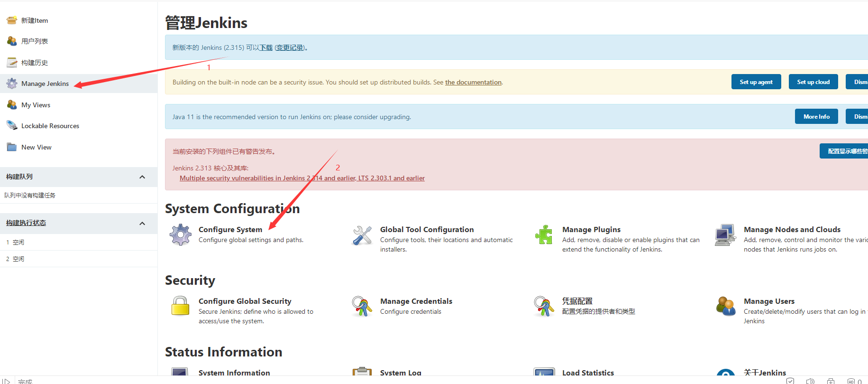Click the 用户列表 people icon

(x=12, y=41)
